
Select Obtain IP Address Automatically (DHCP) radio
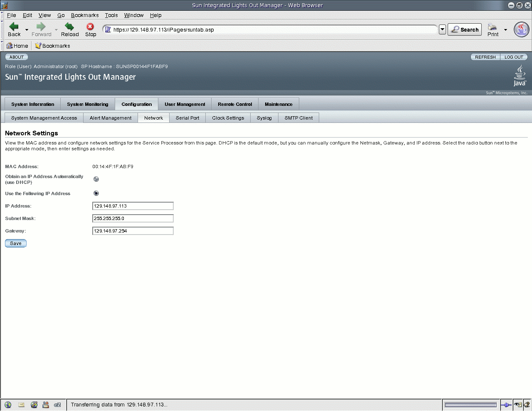[96, 179]
